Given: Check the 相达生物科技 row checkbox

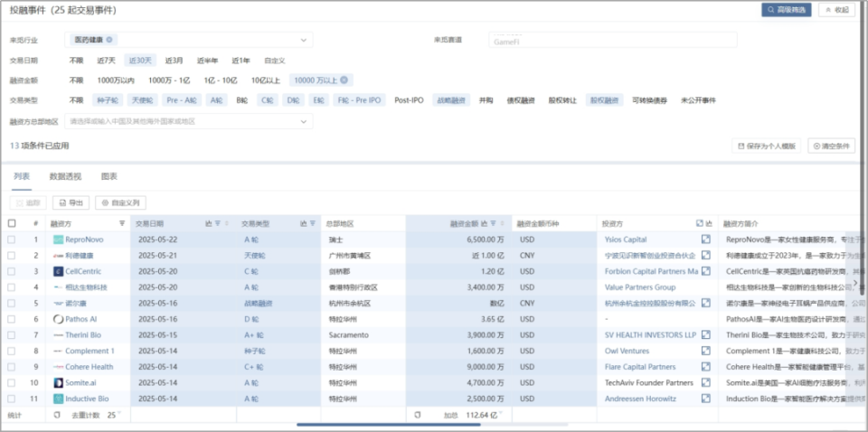Looking at the screenshot, I should [x=12, y=287].
